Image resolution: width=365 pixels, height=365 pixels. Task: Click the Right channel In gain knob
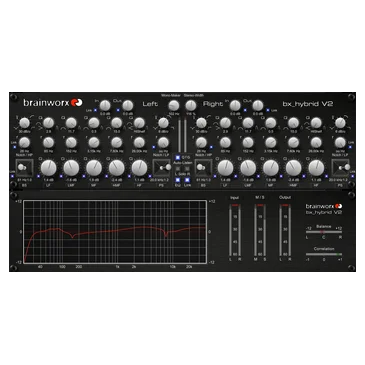[x=235, y=106]
